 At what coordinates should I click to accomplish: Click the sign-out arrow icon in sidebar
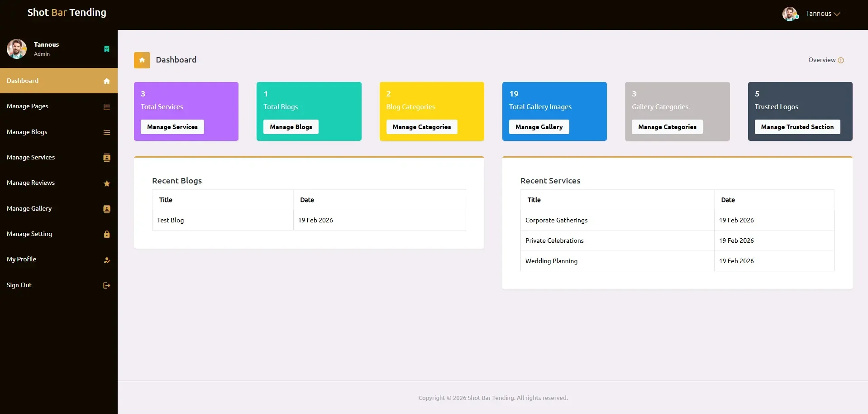[x=106, y=285]
